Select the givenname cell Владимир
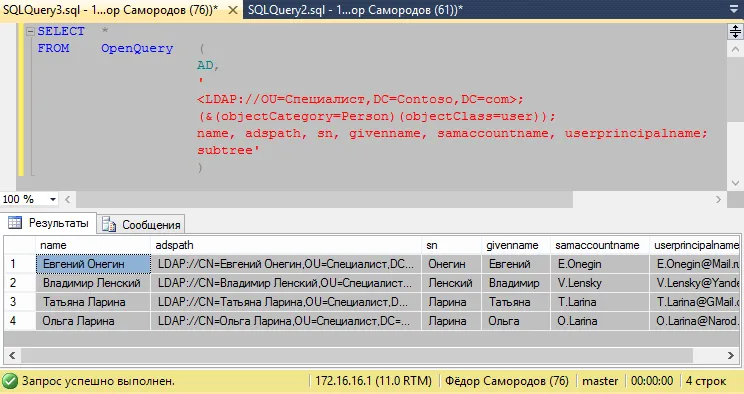 pos(516,283)
